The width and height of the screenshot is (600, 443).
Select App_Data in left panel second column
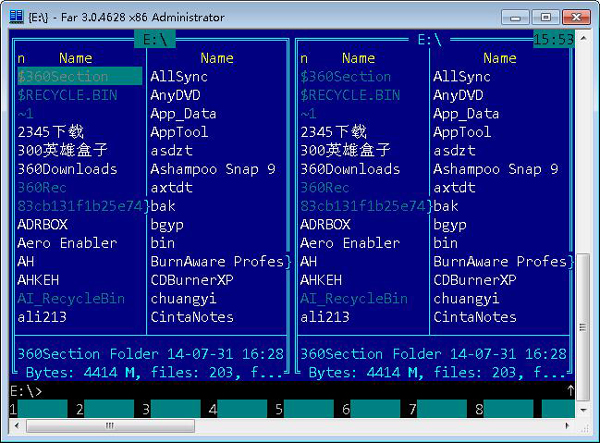(183, 114)
